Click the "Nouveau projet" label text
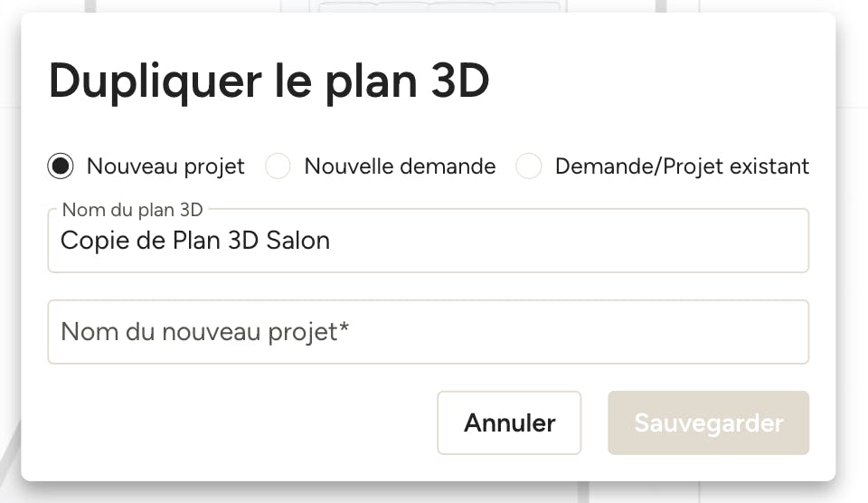The image size is (868, 503). pos(165,166)
